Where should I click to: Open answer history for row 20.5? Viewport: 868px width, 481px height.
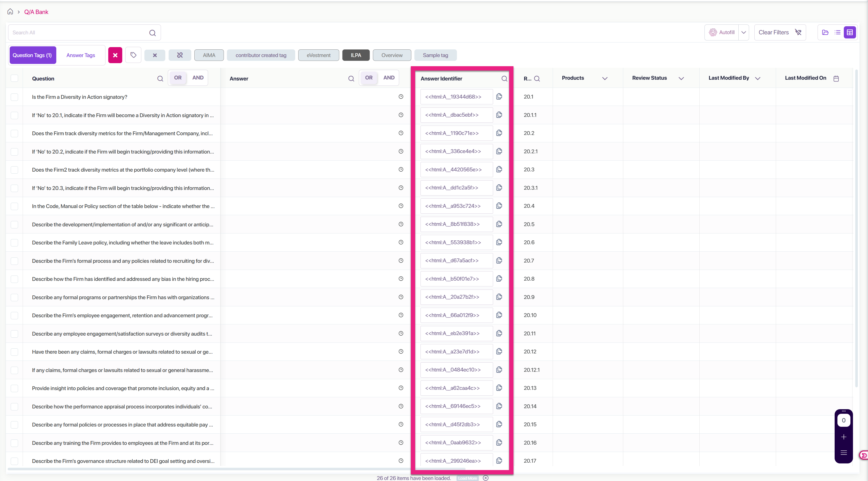tap(401, 224)
